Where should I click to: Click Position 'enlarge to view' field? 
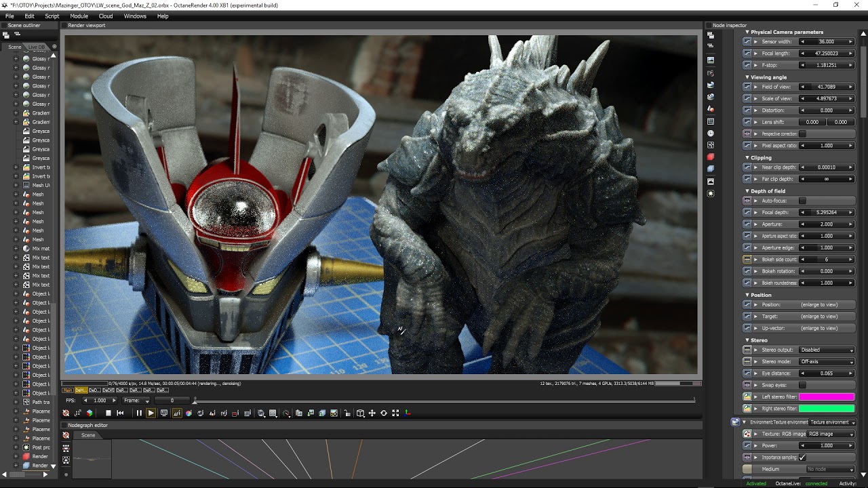[x=819, y=305]
